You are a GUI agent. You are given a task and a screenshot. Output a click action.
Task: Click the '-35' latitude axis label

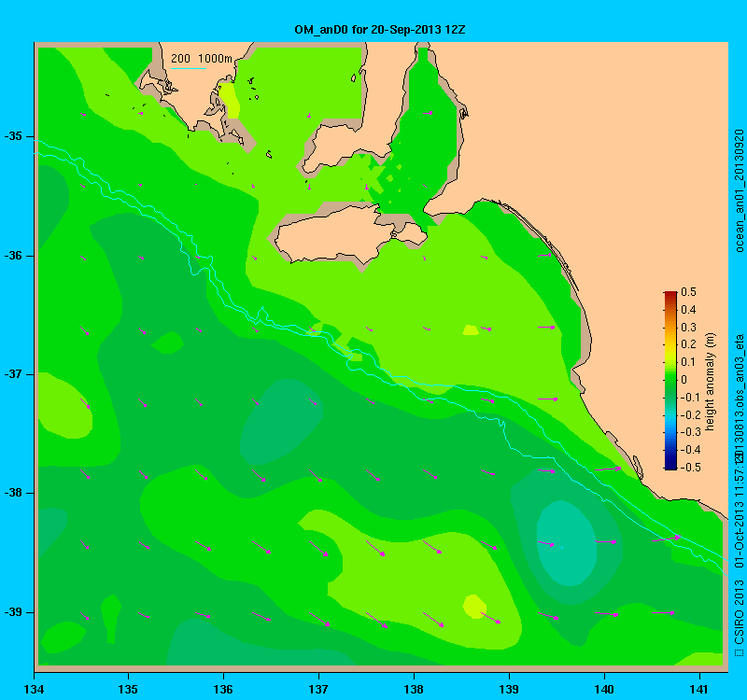pyautogui.click(x=13, y=136)
